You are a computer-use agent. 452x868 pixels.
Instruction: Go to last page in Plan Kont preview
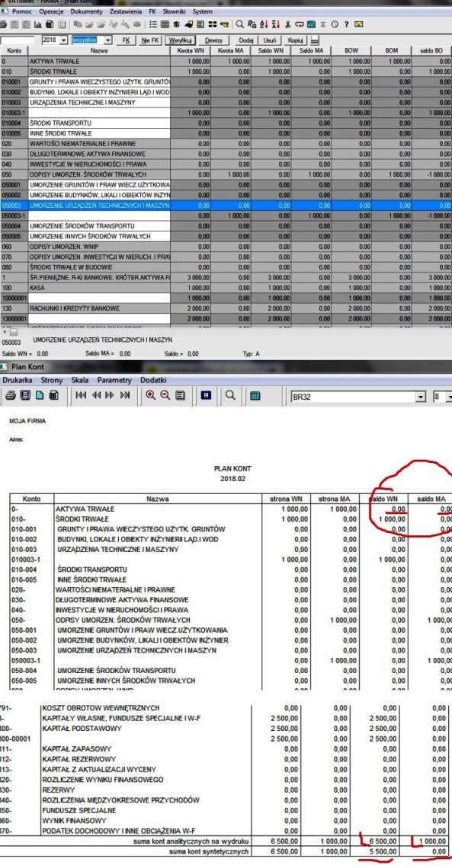(x=125, y=395)
